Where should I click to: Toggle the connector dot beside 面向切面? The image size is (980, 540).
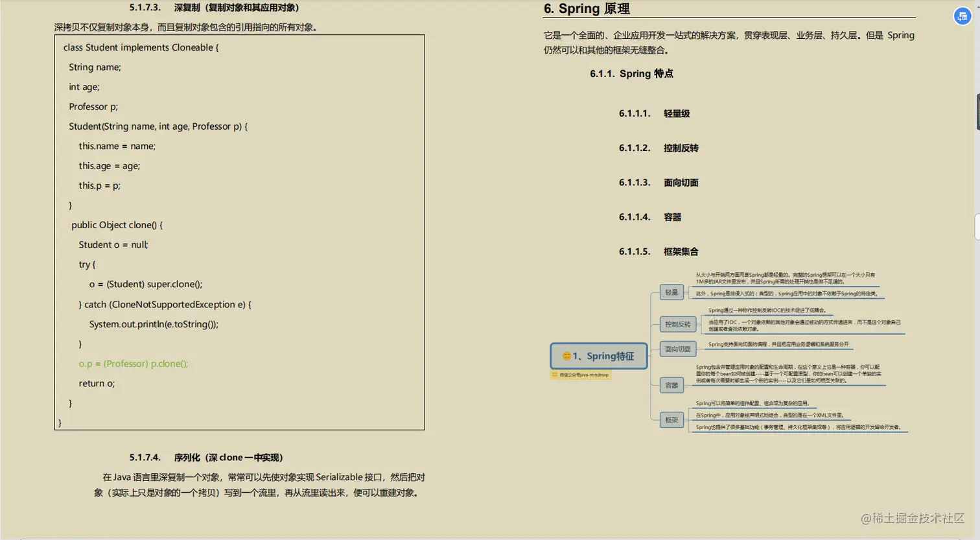click(699, 349)
